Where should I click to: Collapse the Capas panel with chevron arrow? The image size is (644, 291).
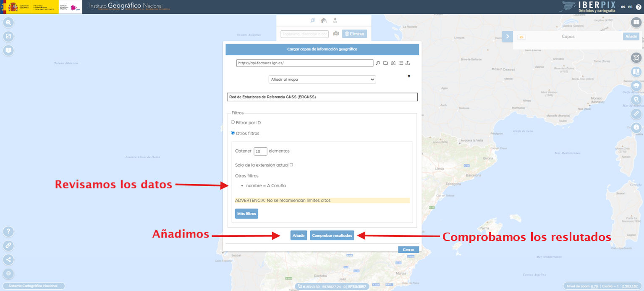(x=507, y=37)
